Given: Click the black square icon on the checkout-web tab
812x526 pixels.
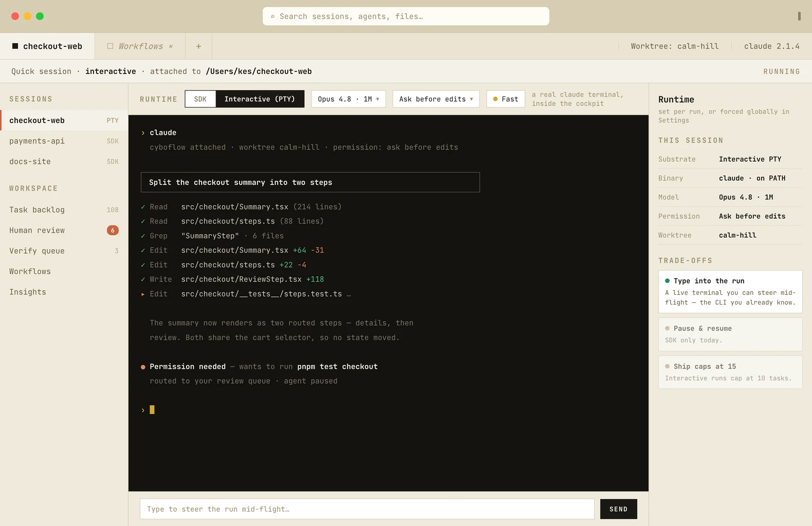Looking at the screenshot, I should tap(15, 46).
